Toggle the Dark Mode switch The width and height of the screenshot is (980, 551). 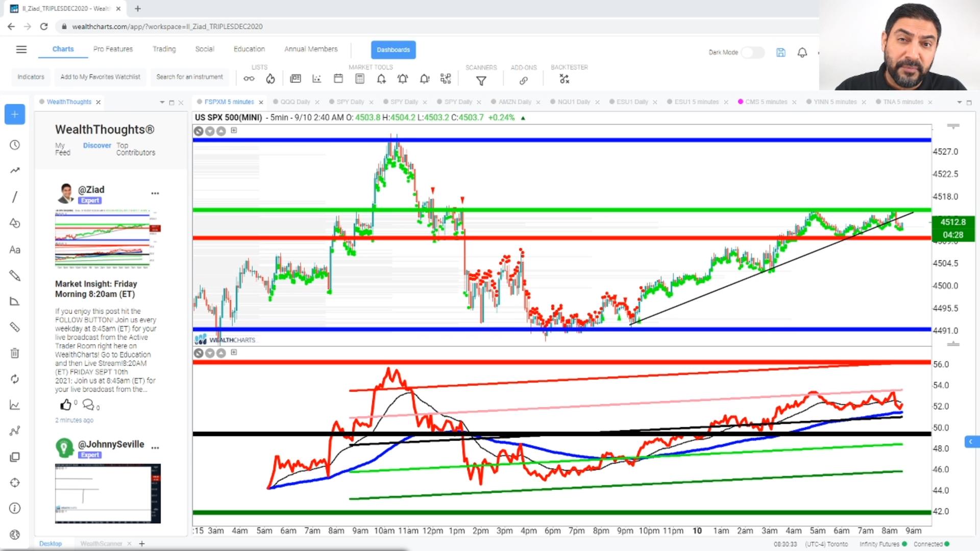[x=753, y=52]
